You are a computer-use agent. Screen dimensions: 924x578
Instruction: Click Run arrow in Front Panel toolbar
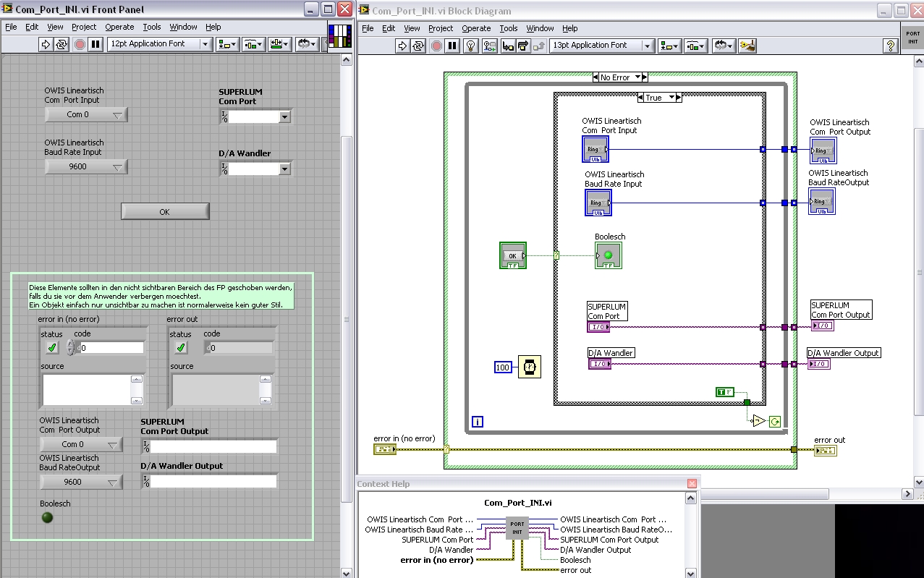click(46, 44)
